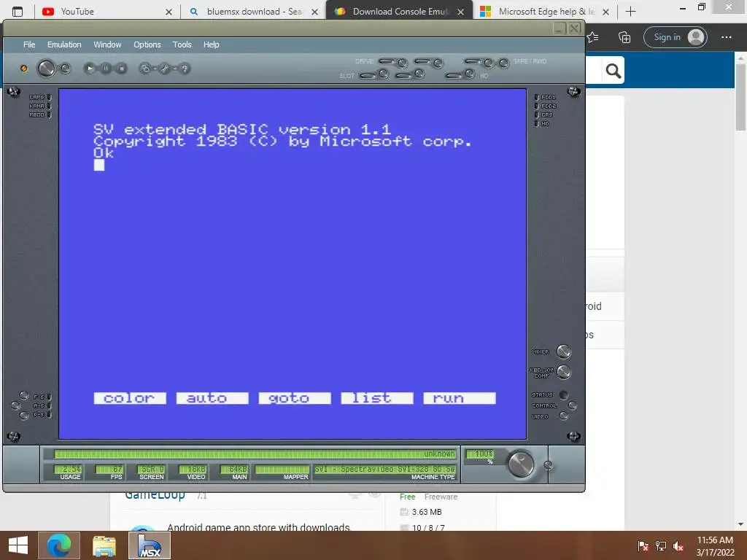747x560 pixels.
Task: Click the auto function key label
Action: click(x=212, y=398)
